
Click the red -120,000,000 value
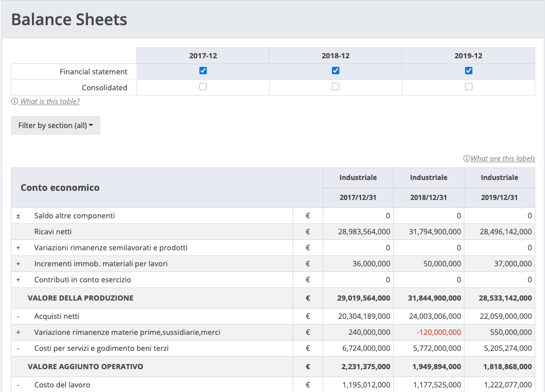coord(437,333)
